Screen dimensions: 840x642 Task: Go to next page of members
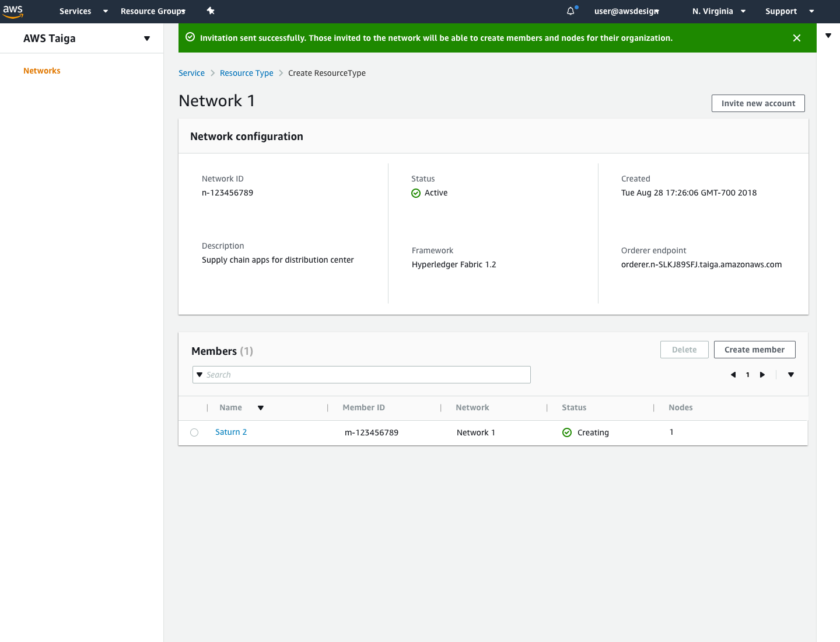(762, 375)
